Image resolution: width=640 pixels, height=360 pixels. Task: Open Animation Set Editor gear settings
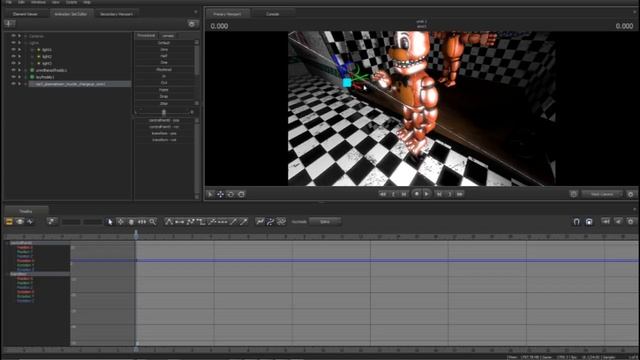click(x=192, y=24)
